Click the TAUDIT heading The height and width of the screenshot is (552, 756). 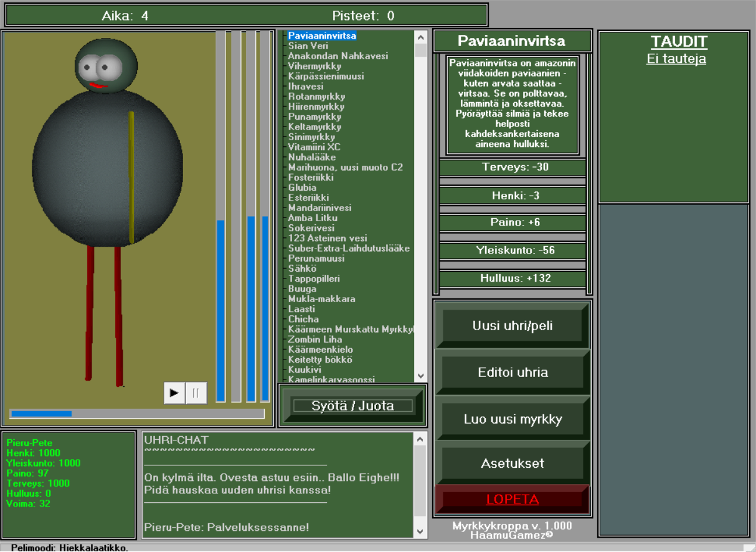[x=679, y=42]
